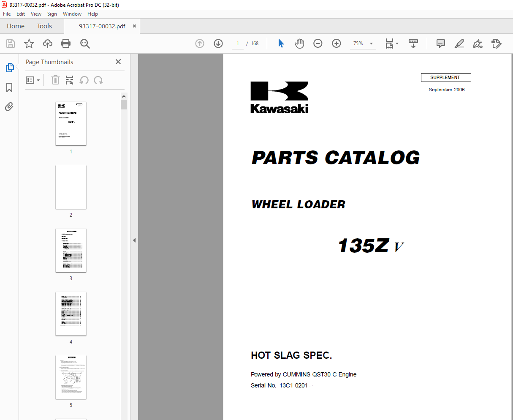513x420 pixels.
Task: Print the document with the printer icon
Action: [66, 44]
